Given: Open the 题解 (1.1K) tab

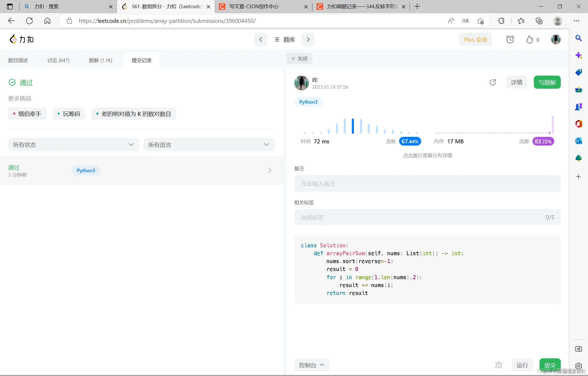Looking at the screenshot, I should 100,60.
